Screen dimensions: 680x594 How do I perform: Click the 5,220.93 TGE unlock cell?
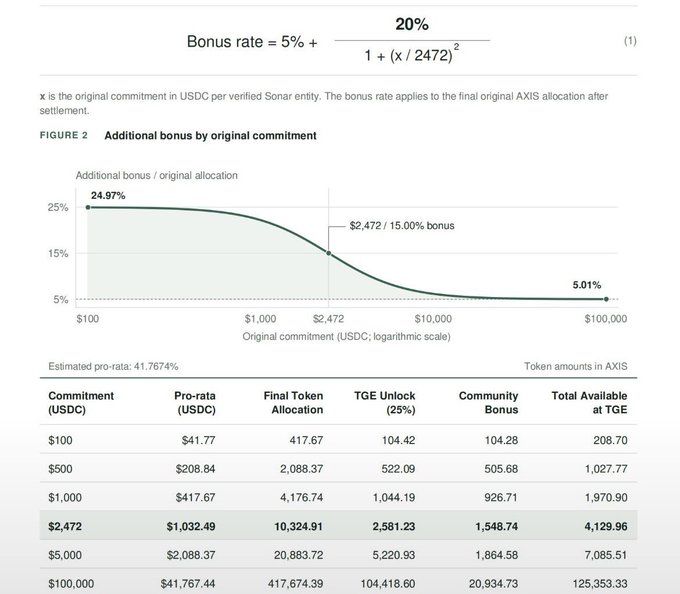coord(394,555)
